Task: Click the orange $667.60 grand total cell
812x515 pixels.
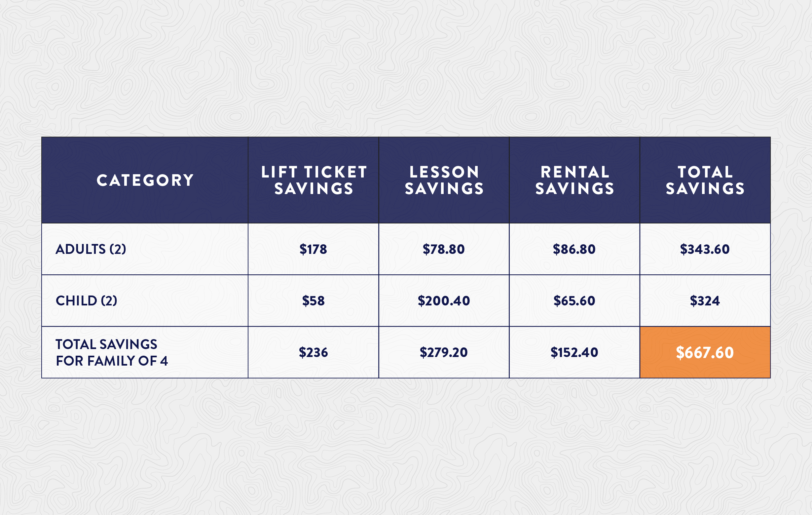Action: click(705, 352)
